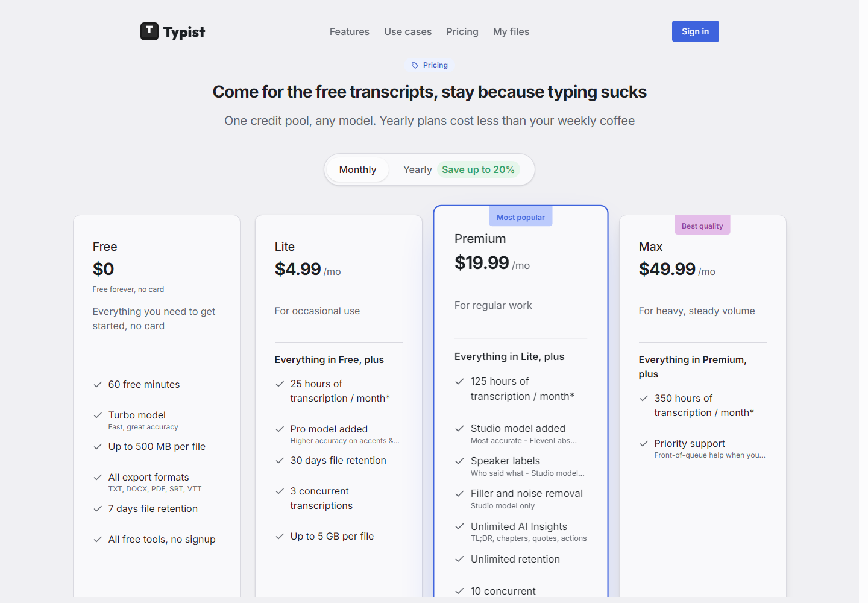Click the Save up to 20% badge
The image size is (868, 603).
click(478, 169)
